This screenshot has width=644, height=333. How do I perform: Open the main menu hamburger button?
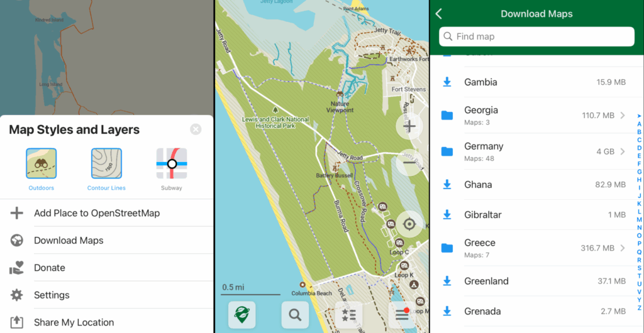click(401, 314)
